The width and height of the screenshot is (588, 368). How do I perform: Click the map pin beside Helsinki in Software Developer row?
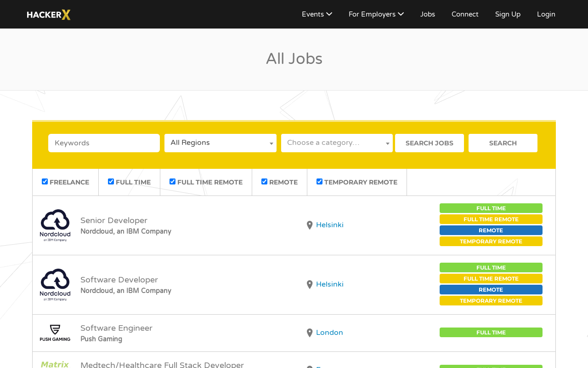[x=310, y=285]
